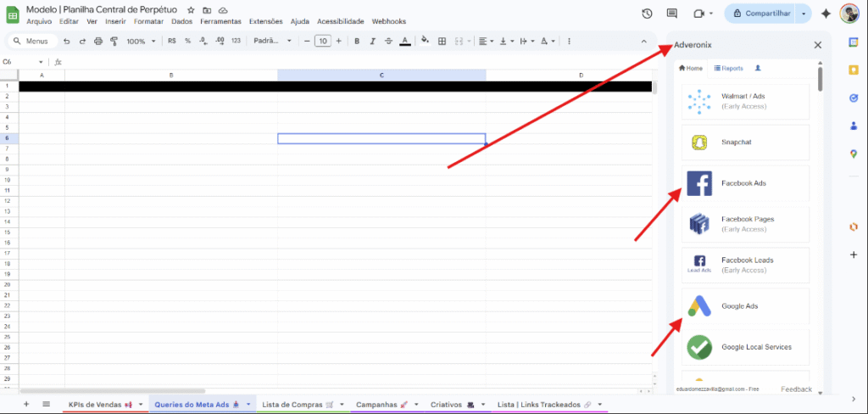Open the Reports tab in Adveronix
This screenshot has width=868, height=414.
pos(728,68)
